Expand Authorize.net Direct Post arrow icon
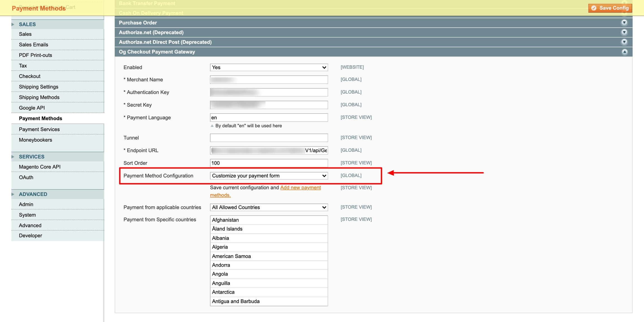 pyautogui.click(x=624, y=42)
